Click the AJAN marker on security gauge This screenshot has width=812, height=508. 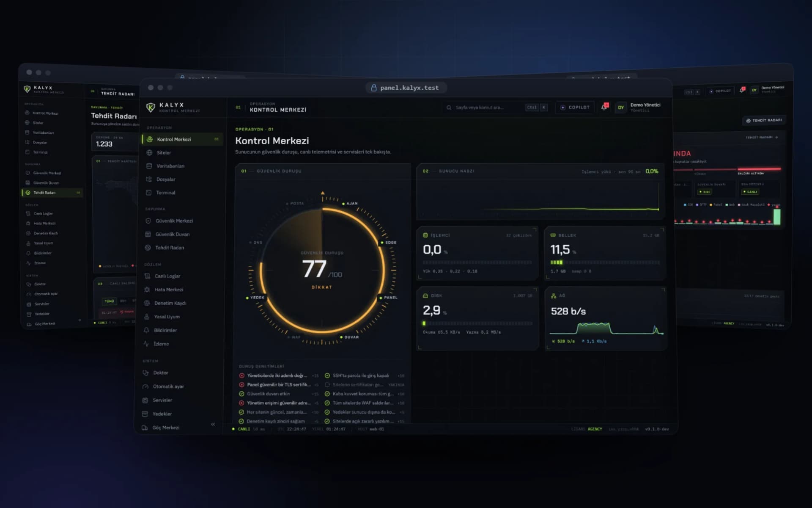[350, 204]
